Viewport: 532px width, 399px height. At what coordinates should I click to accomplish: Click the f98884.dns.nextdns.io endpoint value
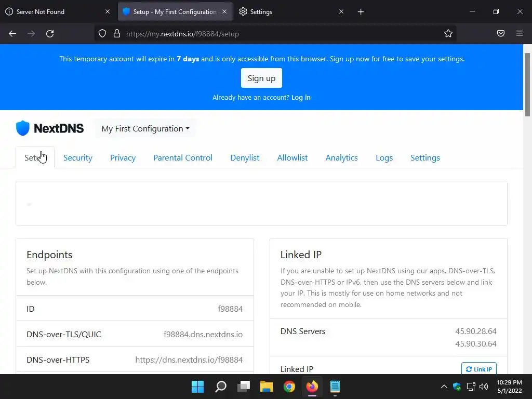pos(203,334)
